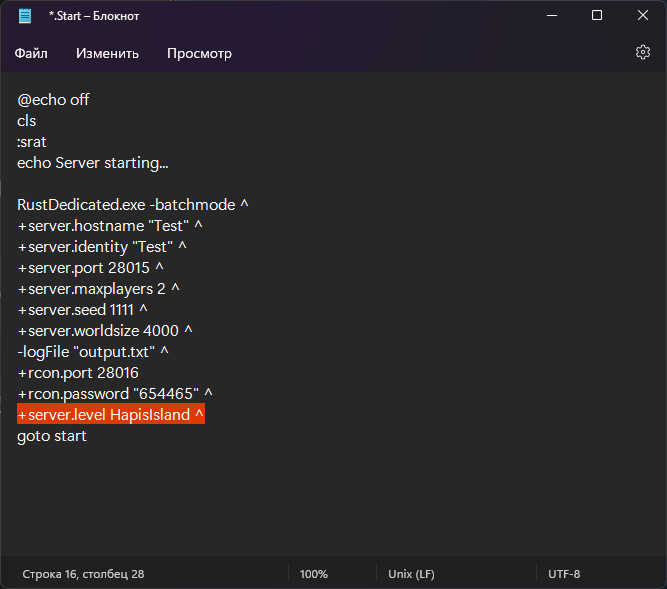Place cursor on the goto start line
This screenshot has height=589, width=667.
click(x=52, y=436)
